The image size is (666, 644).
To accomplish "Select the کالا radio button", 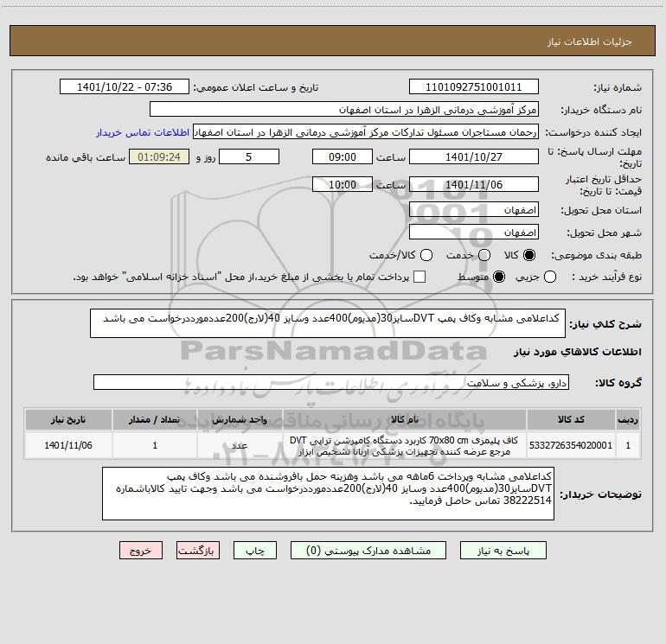I will click(x=529, y=255).
